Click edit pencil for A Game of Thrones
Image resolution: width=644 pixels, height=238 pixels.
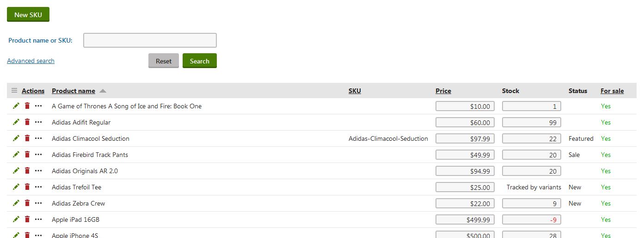(x=16, y=106)
